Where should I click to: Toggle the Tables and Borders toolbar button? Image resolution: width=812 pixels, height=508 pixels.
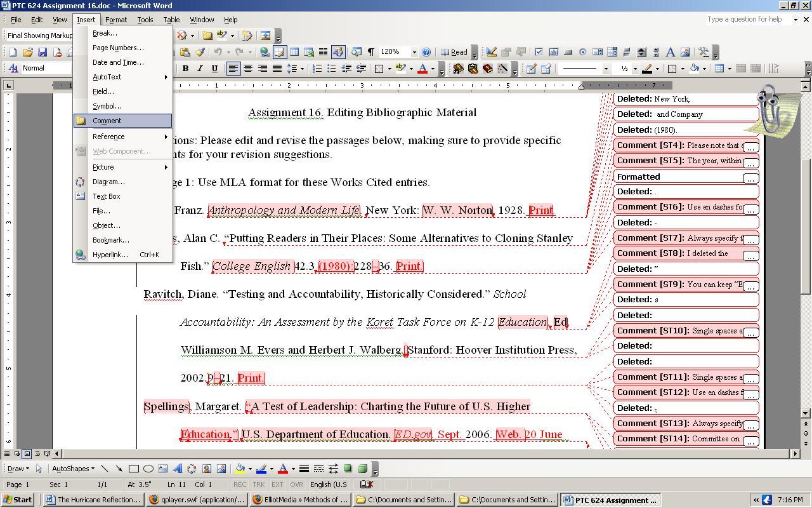tap(279, 52)
